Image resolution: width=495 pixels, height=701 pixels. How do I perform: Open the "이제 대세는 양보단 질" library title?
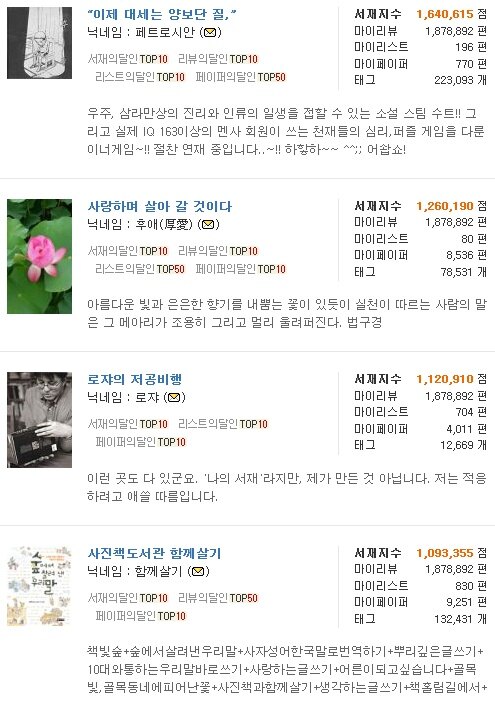coord(161,15)
